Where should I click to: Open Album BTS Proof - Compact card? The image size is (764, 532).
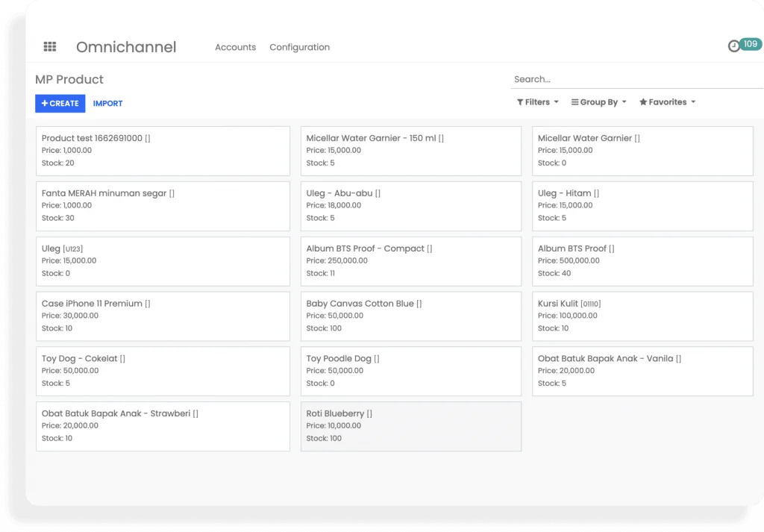(x=411, y=261)
